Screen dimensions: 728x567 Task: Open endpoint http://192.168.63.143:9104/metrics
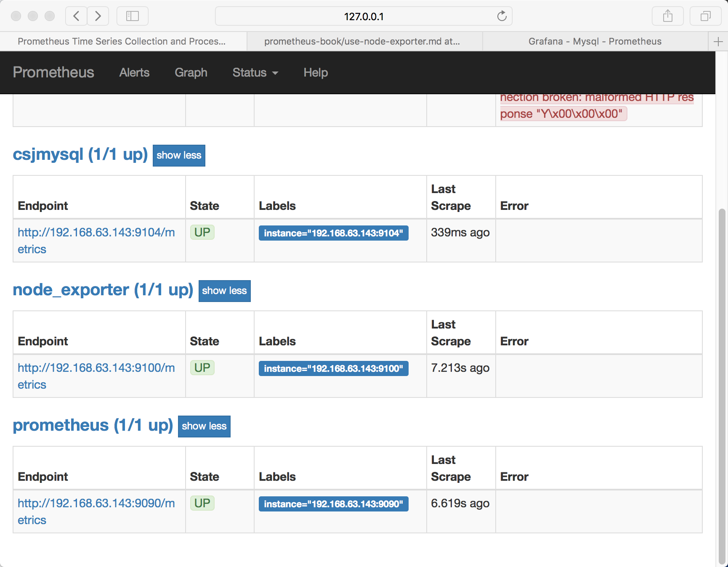click(96, 241)
